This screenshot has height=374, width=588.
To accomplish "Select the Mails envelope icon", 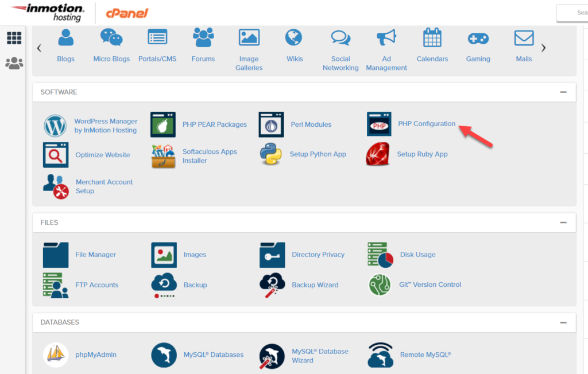I will click(524, 38).
